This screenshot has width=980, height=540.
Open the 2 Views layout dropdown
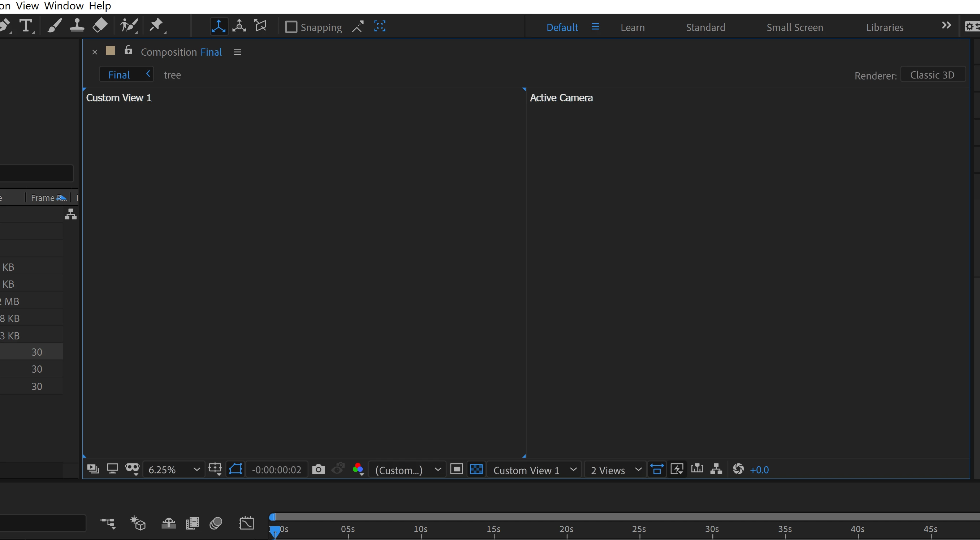click(x=616, y=470)
